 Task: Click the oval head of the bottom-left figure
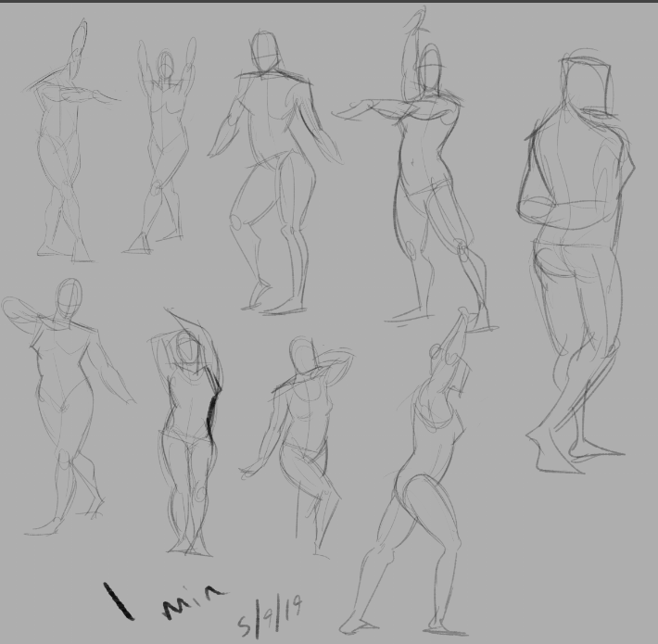click(68, 298)
